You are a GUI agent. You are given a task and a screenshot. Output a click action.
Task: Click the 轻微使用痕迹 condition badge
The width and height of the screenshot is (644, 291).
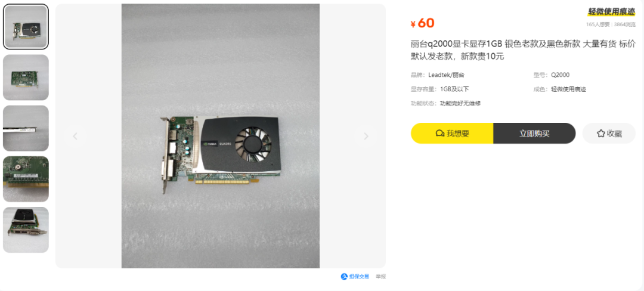612,11
